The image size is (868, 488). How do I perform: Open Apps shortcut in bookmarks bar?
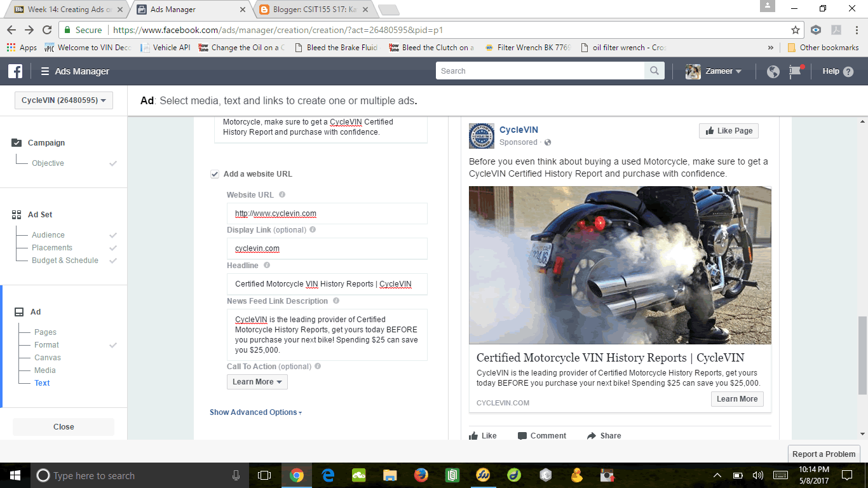point(22,48)
